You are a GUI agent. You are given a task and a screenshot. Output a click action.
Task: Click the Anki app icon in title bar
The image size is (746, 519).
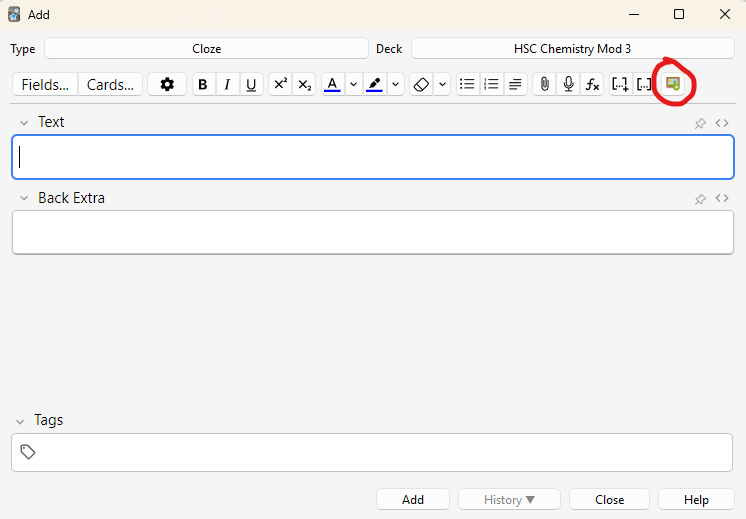[14, 15]
